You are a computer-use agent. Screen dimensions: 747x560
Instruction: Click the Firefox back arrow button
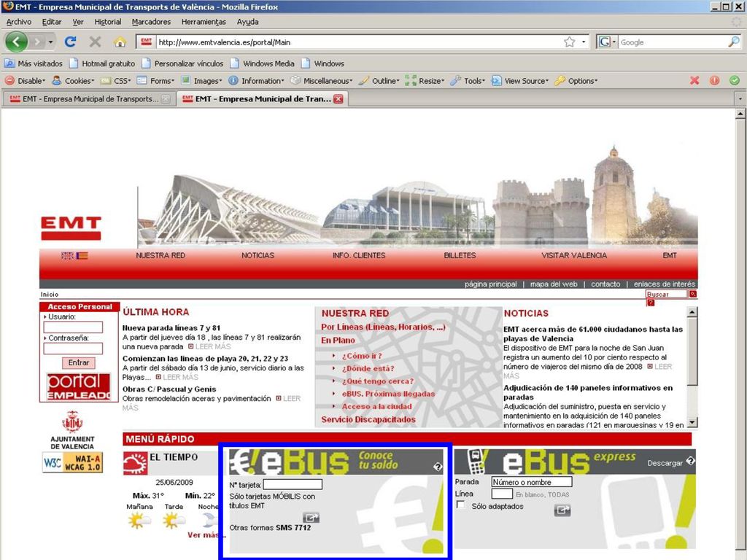coord(16,42)
